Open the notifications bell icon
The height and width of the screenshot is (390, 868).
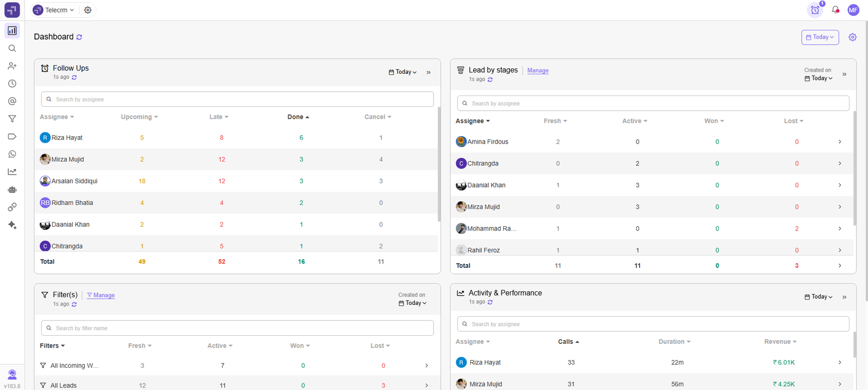835,10
